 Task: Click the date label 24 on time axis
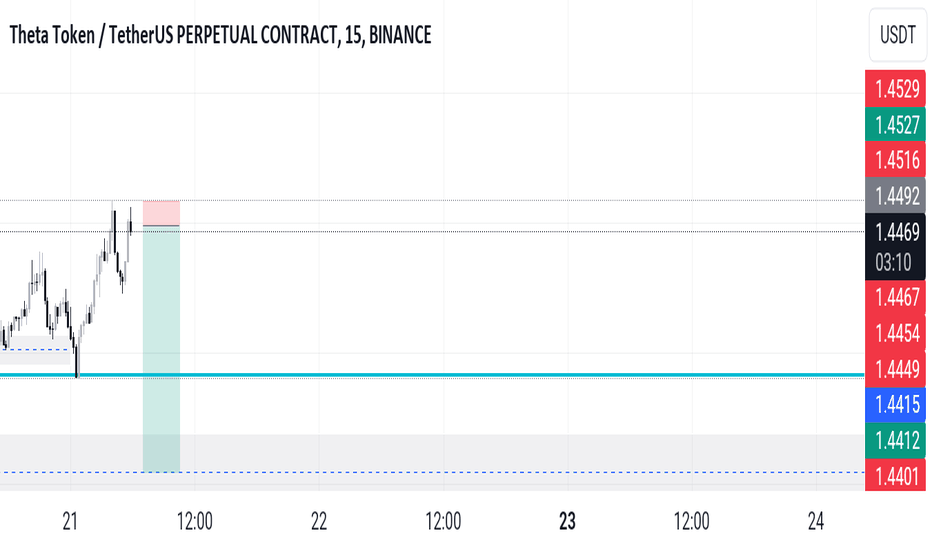816,521
